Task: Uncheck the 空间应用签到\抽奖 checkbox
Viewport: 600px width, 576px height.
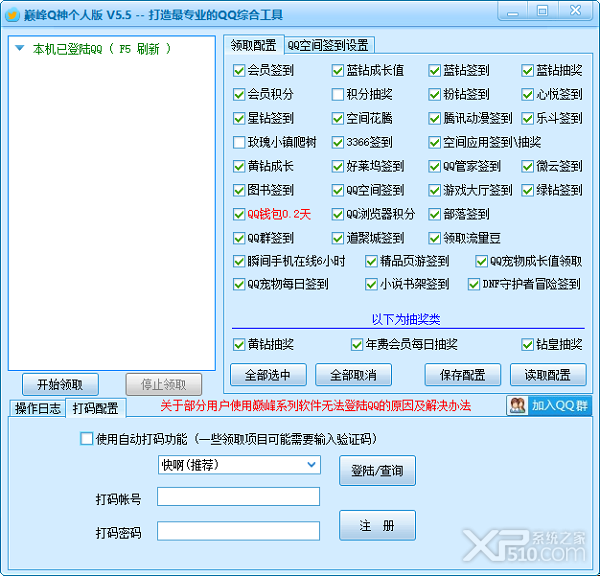Action: [434, 142]
